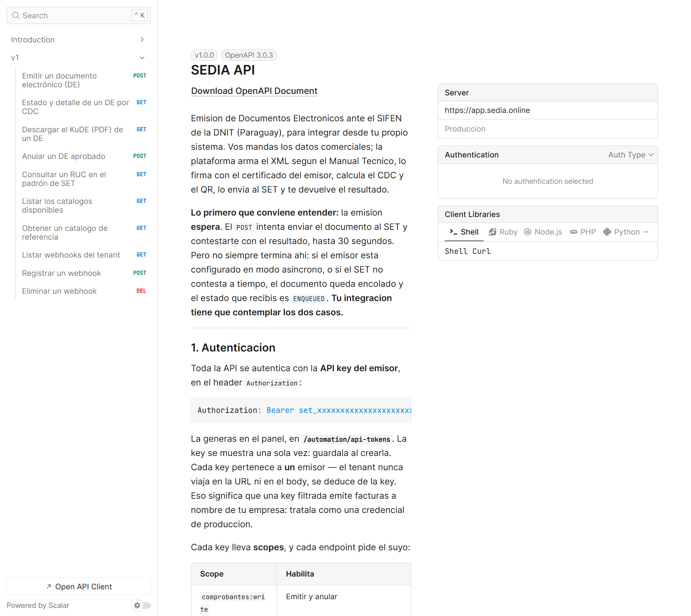This screenshot has width=691, height=616.
Task: Click the Shell Curl library label
Action: coord(468,251)
